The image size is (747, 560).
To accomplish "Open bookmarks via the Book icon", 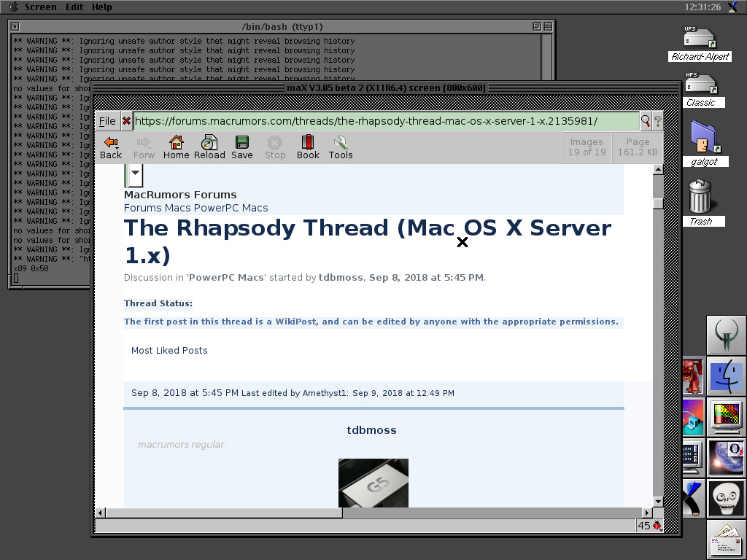I will [308, 147].
